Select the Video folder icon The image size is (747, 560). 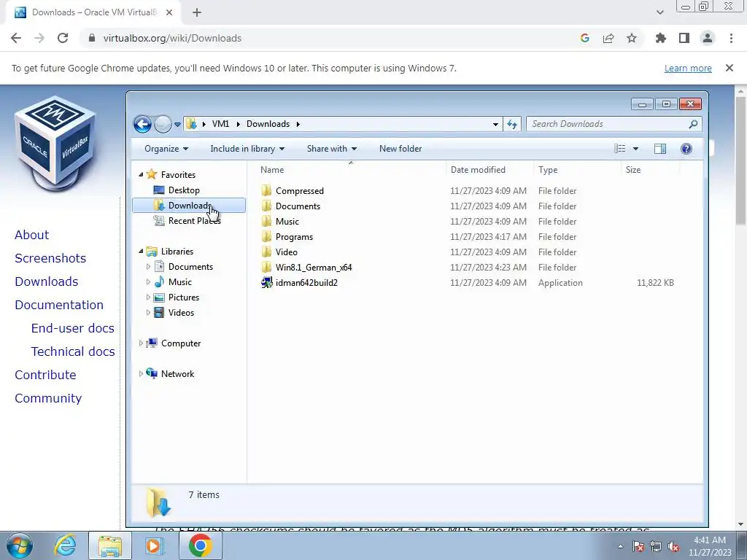[266, 252]
